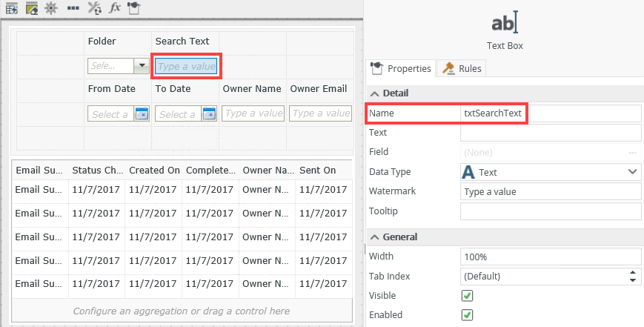Expand the Data Type dropdown
Screen dimensions: 644x327
coord(632,172)
